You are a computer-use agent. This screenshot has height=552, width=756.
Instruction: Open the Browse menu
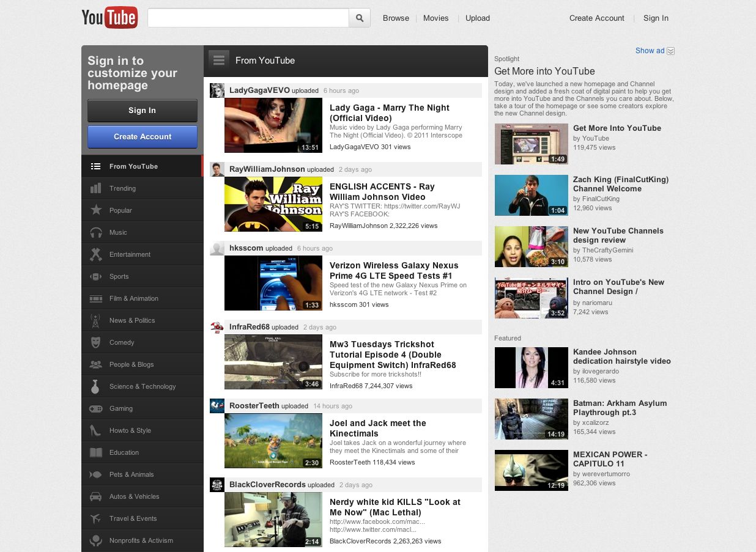(x=396, y=18)
